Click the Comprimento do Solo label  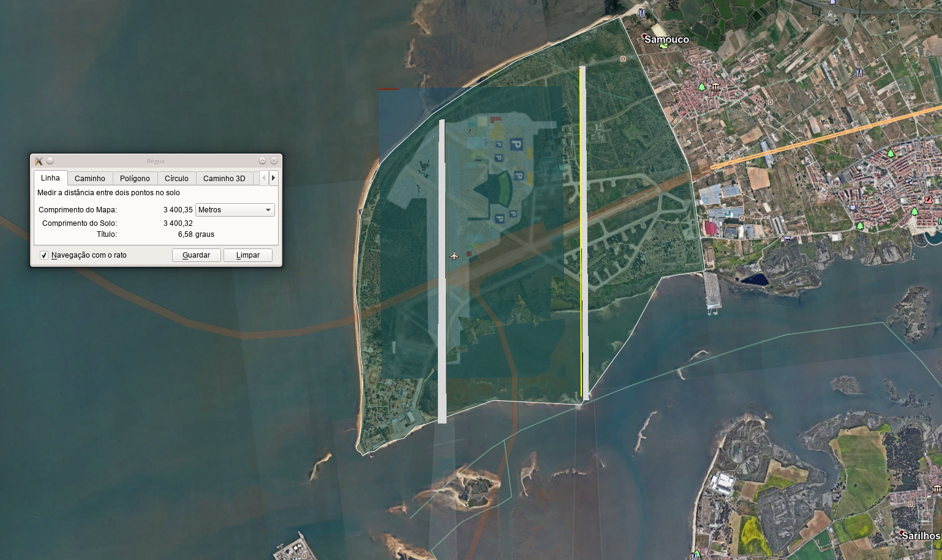(80, 223)
